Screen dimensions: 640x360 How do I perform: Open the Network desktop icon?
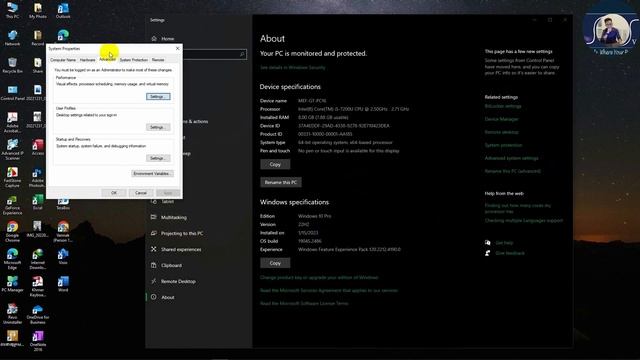click(x=12, y=38)
